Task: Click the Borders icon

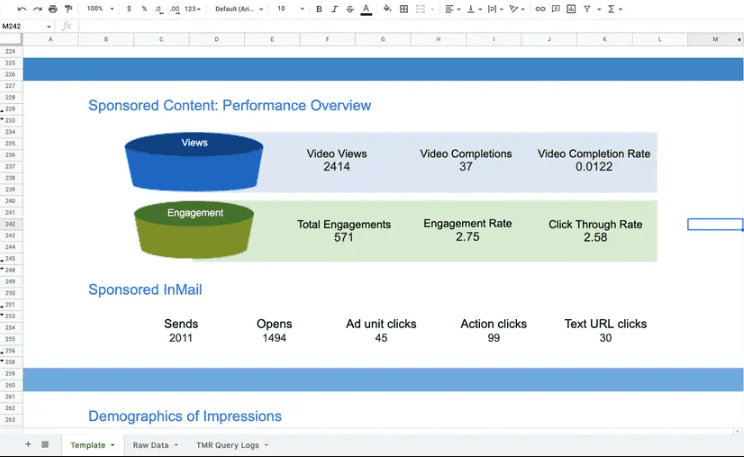Action: [404, 9]
